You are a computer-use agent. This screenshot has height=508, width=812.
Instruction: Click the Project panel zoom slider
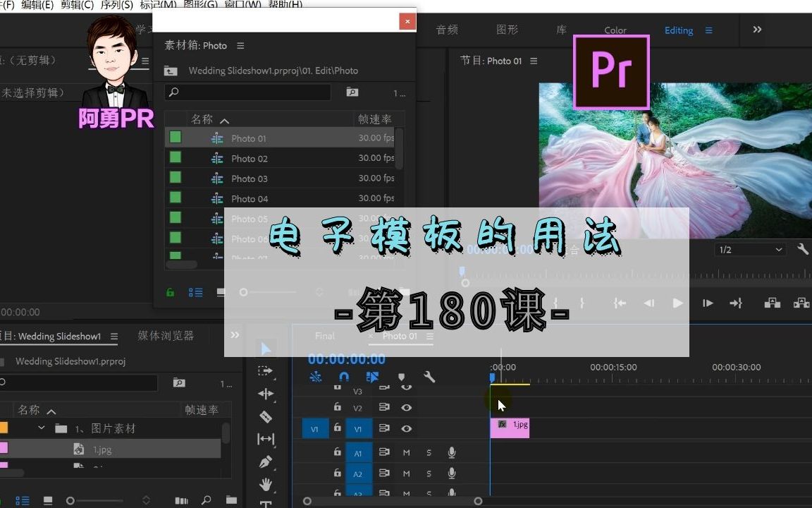[70, 499]
